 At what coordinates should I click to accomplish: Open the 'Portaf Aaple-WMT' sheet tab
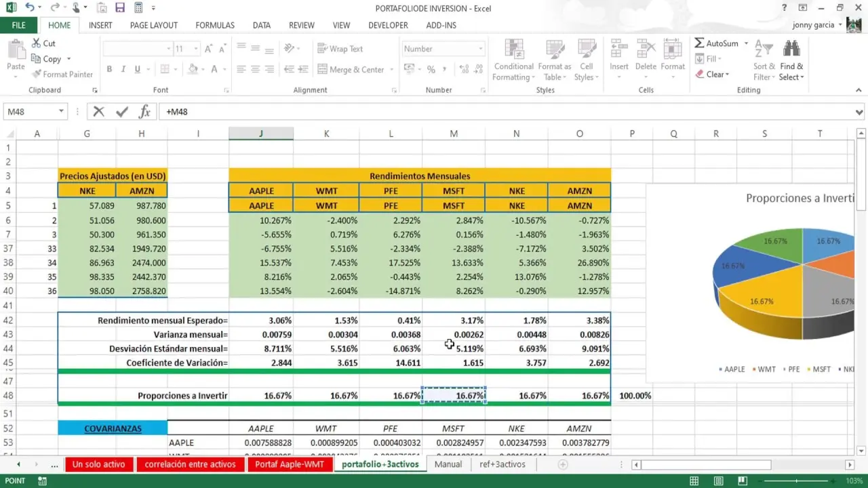click(x=290, y=464)
